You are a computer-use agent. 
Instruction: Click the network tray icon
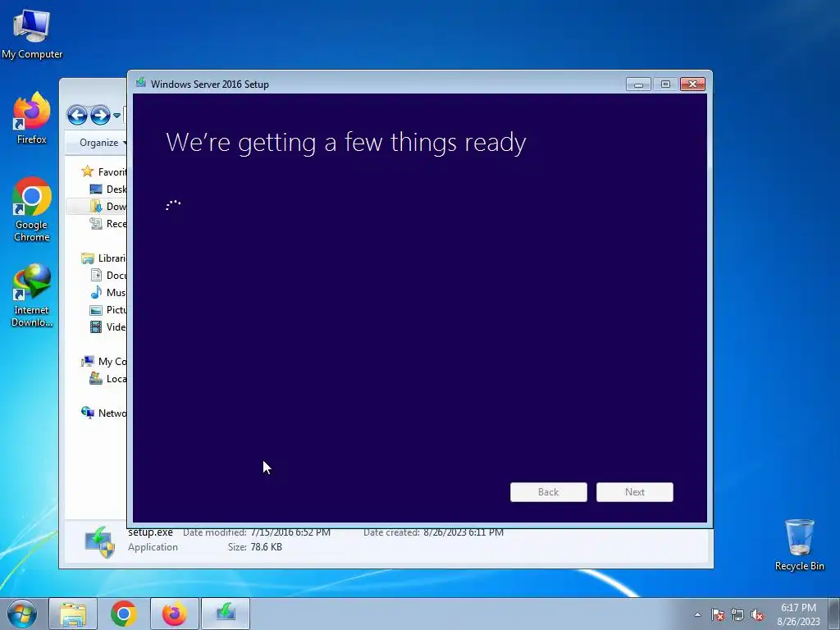[x=737, y=614]
